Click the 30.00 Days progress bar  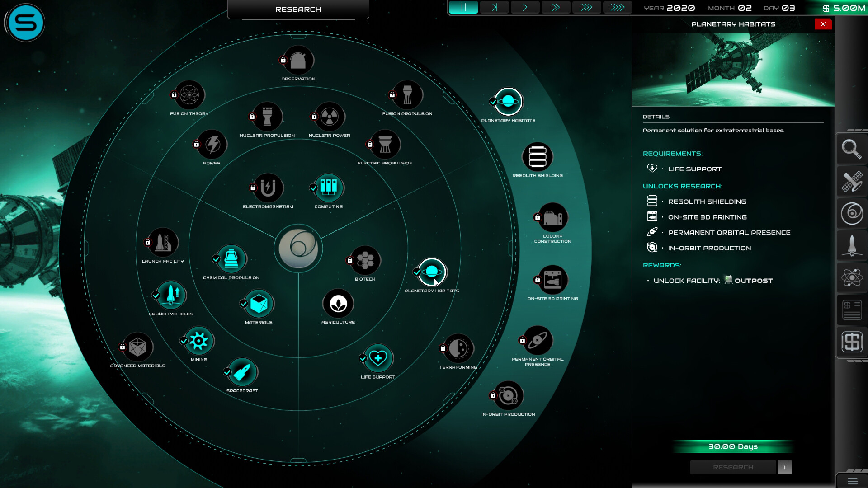pos(733,446)
